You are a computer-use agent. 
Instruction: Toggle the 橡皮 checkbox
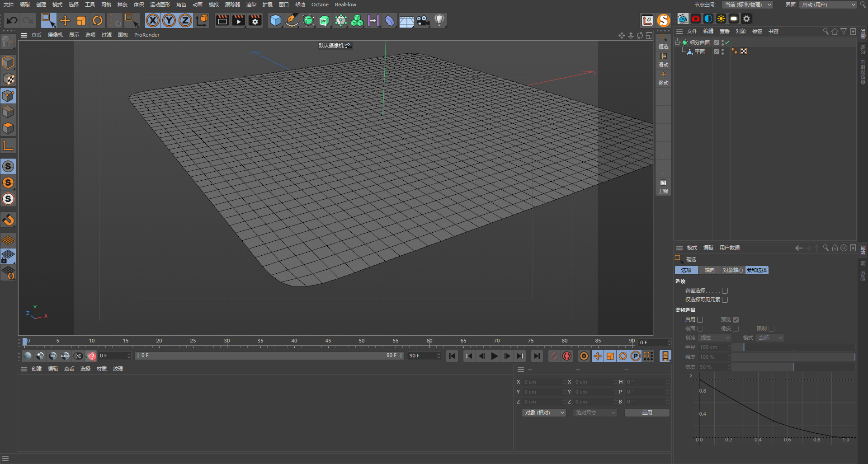pos(736,328)
